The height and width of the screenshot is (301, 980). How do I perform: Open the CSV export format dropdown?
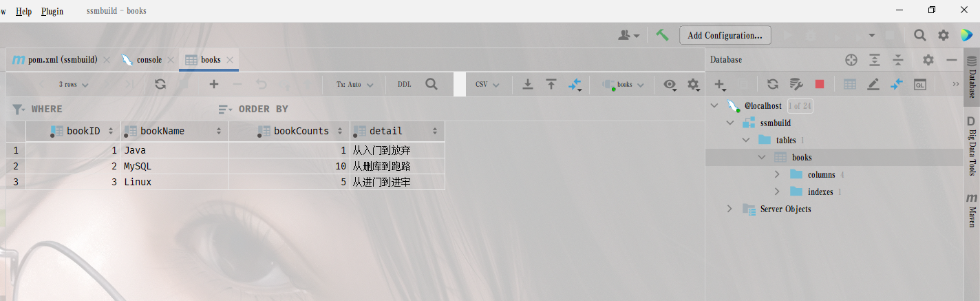point(487,85)
